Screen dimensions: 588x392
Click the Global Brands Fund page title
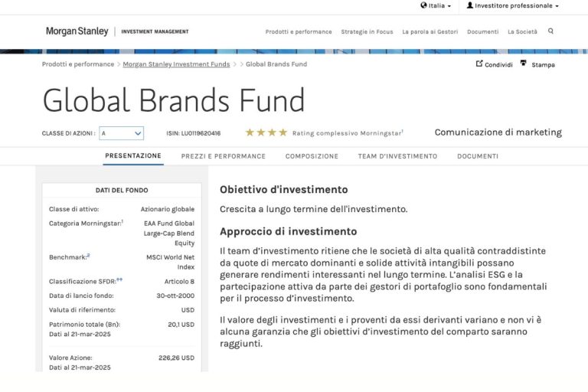pyautogui.click(x=174, y=100)
